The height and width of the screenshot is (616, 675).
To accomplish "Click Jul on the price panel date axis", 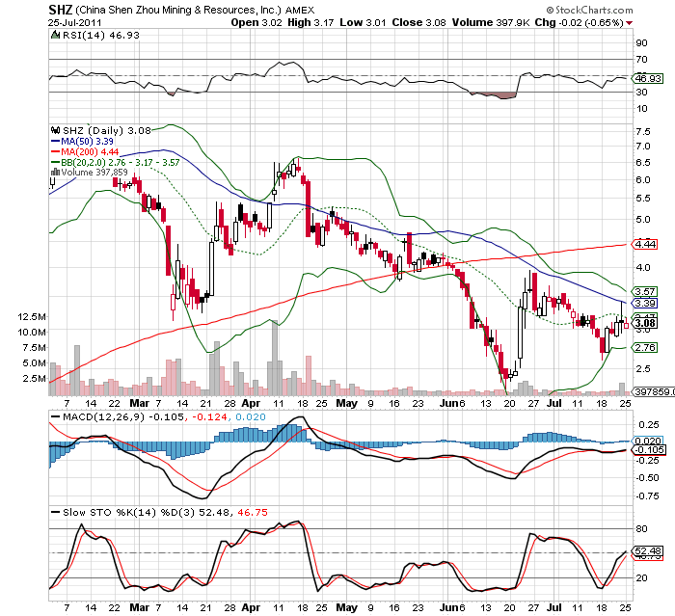I will point(554,403).
